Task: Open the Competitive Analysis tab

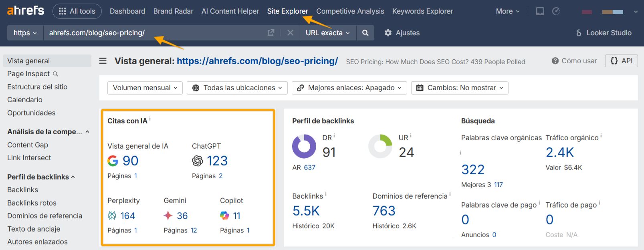Action: (350, 11)
